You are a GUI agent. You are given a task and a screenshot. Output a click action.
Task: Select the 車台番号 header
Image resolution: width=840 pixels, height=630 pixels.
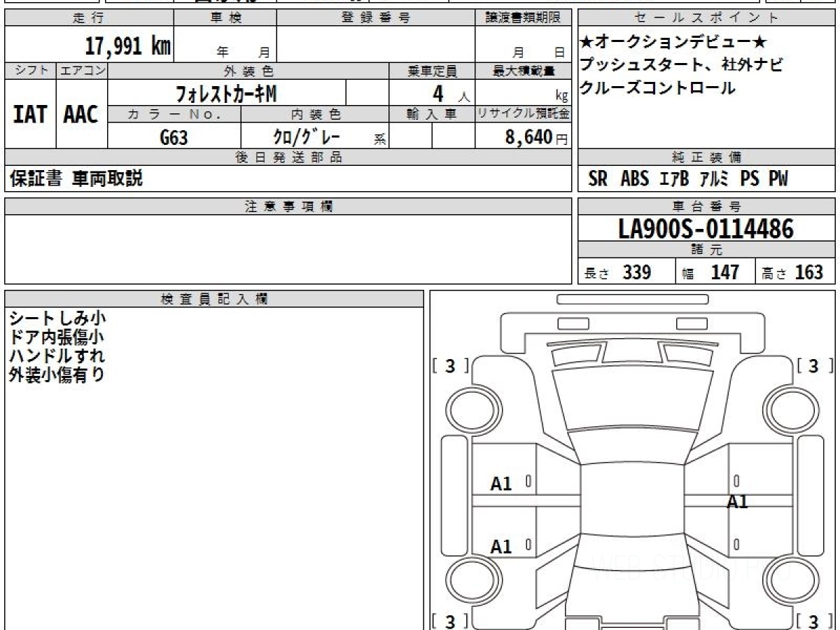(x=707, y=206)
